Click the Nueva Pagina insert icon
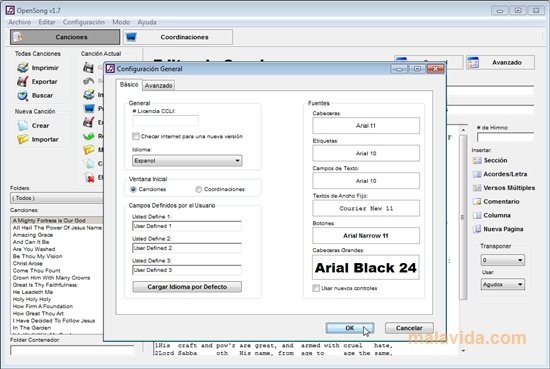Viewport: 550px width, 369px height. (477, 229)
